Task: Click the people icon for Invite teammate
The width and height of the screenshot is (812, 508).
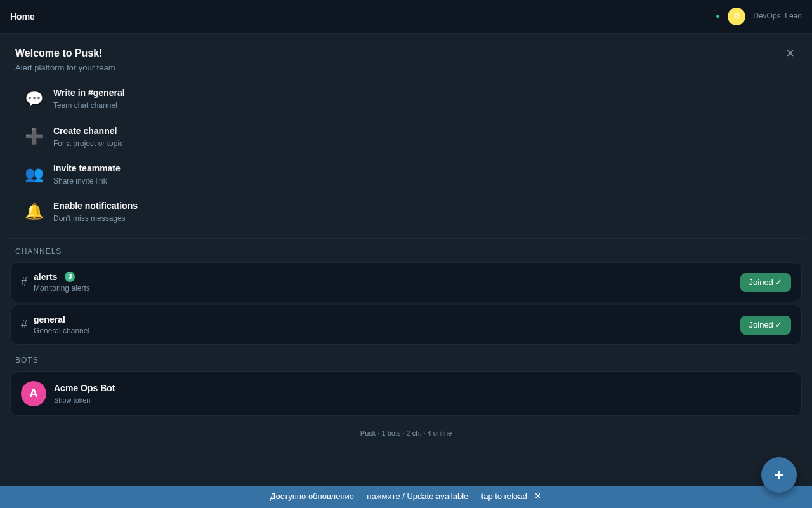Action: (34, 174)
